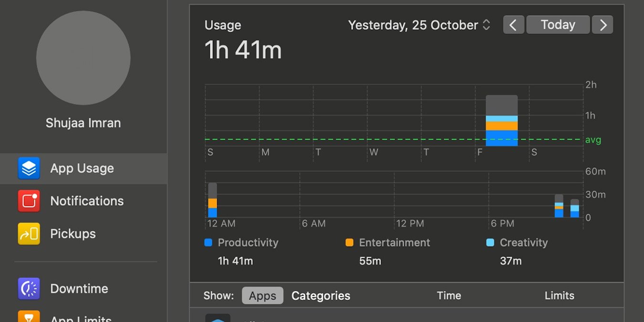Go to the next day using the right chevron
The width and height of the screenshot is (644, 322).
602,24
